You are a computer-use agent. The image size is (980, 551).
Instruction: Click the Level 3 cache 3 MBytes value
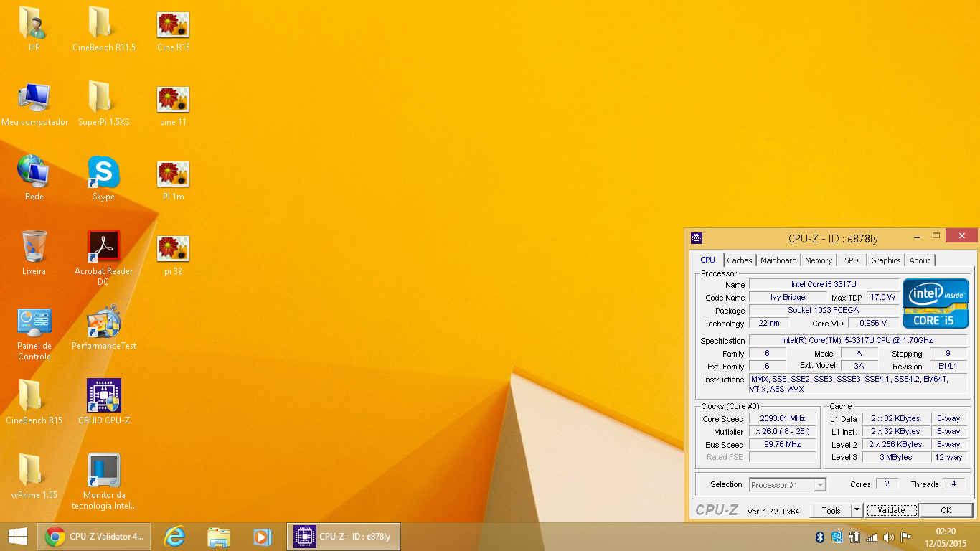click(x=896, y=457)
